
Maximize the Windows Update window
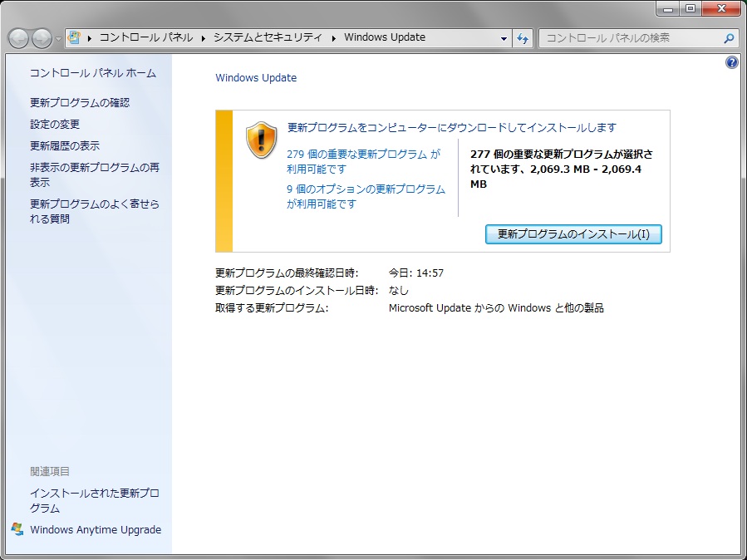click(690, 8)
